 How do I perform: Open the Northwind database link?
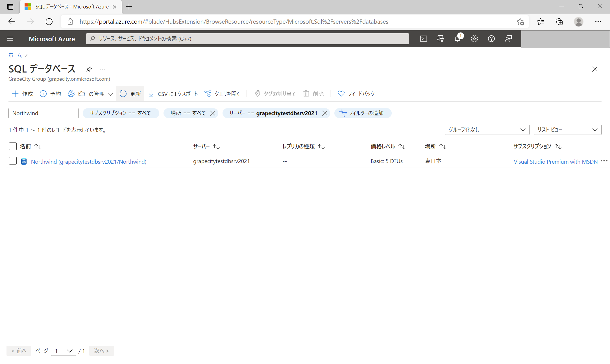pos(89,162)
